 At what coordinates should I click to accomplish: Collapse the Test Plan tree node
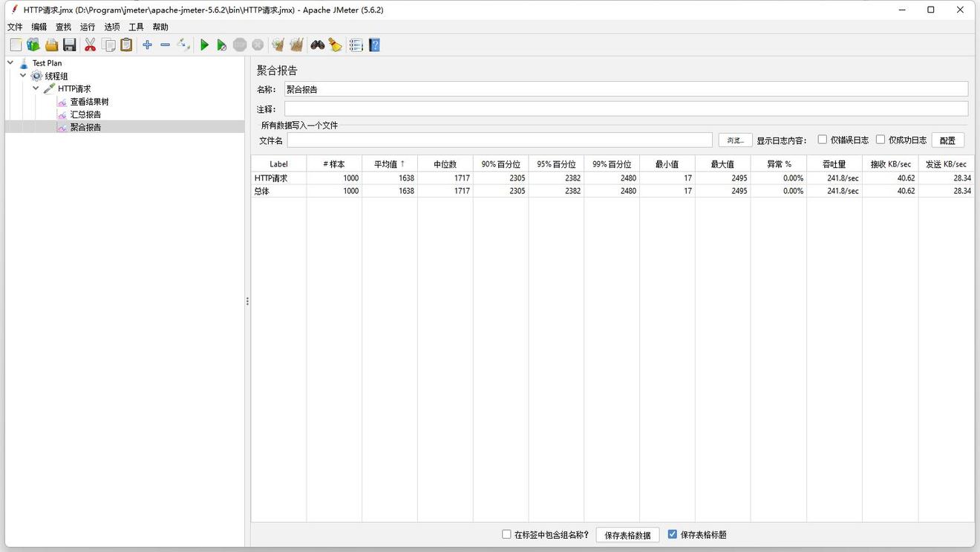click(x=10, y=63)
